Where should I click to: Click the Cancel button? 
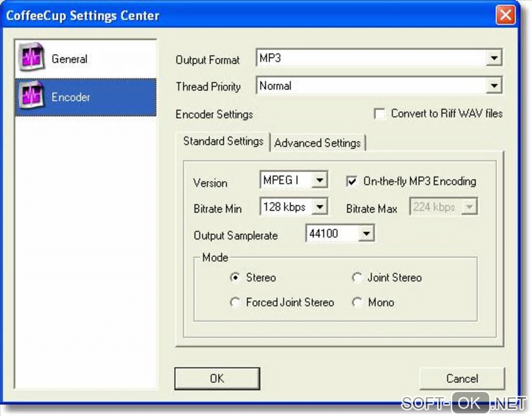click(462, 378)
